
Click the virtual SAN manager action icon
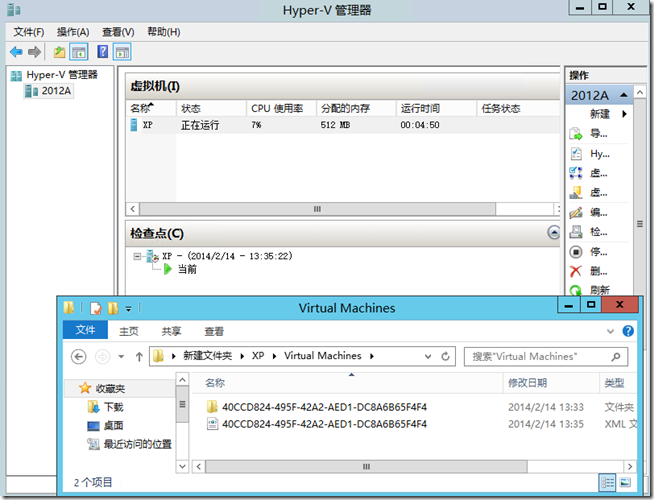coord(576,193)
